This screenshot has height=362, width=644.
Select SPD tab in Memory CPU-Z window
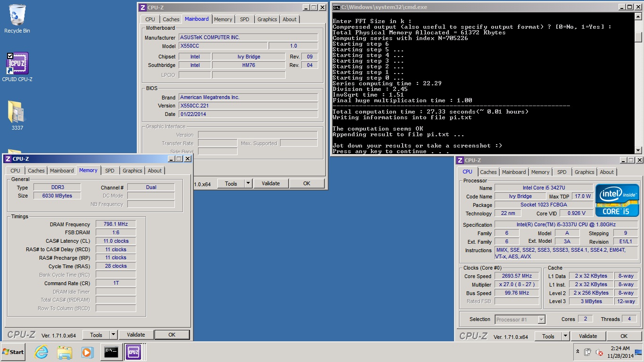click(x=110, y=171)
